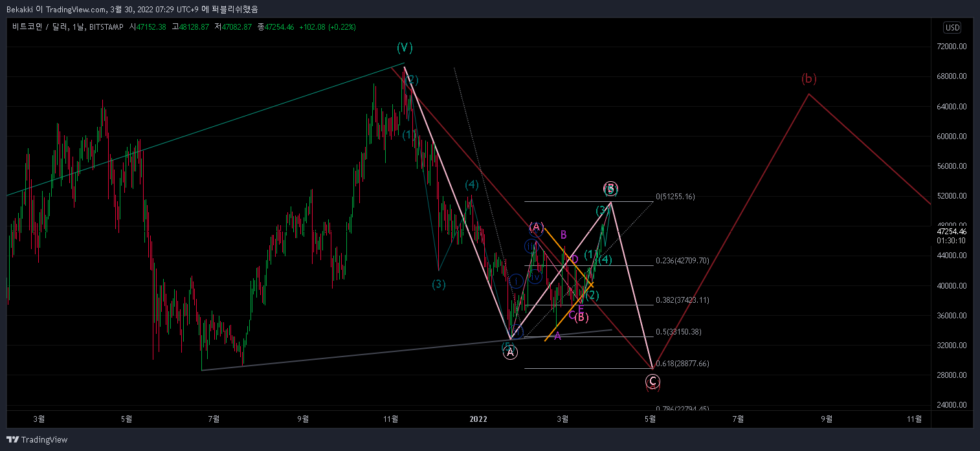Click the 28000.00 price axis label
This screenshot has height=451, width=980.
(953, 375)
